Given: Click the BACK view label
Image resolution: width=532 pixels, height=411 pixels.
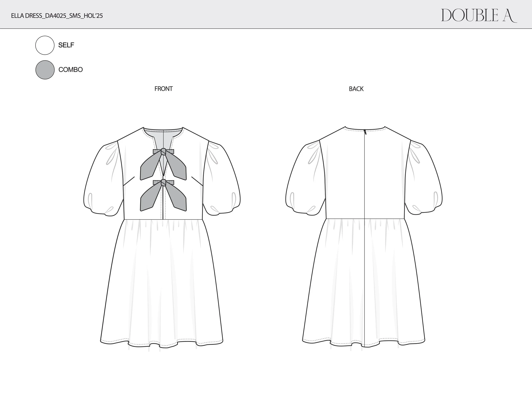Looking at the screenshot, I should [356, 89].
